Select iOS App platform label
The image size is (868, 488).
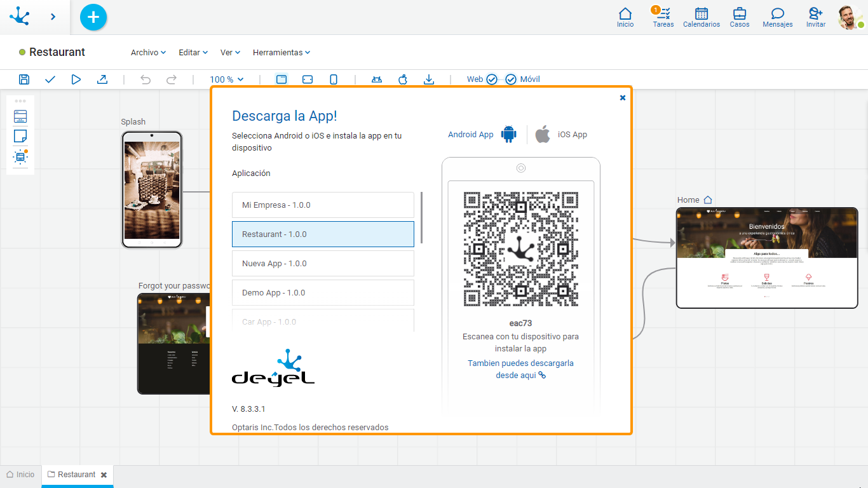pos(573,135)
